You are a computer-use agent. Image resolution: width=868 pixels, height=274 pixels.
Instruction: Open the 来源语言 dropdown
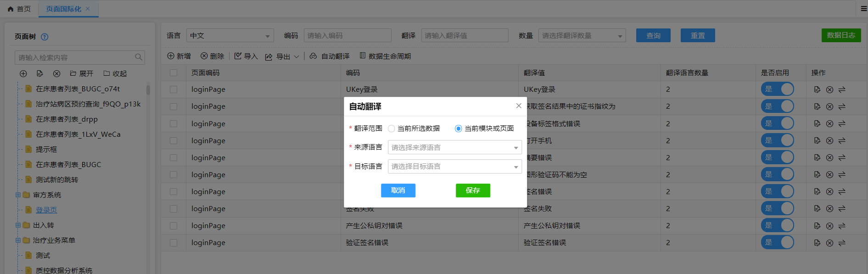(x=454, y=147)
